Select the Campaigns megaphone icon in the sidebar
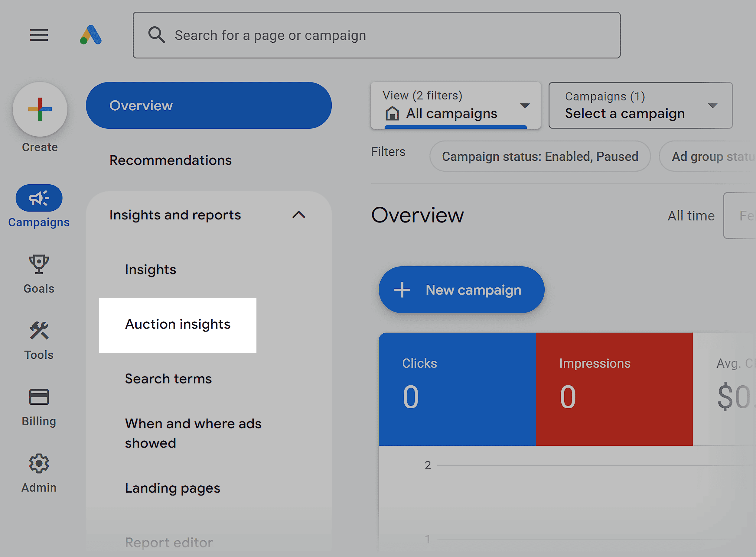The height and width of the screenshot is (557, 756). coord(39,198)
